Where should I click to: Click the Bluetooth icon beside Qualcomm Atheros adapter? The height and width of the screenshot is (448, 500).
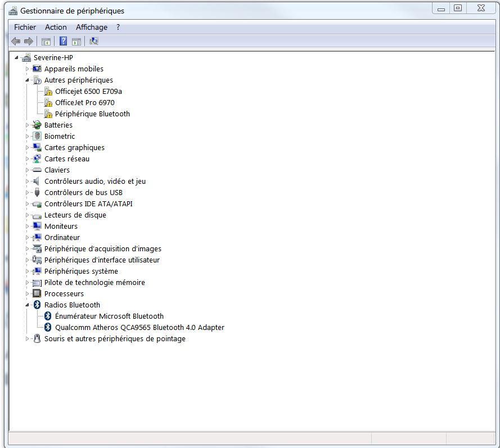48,327
